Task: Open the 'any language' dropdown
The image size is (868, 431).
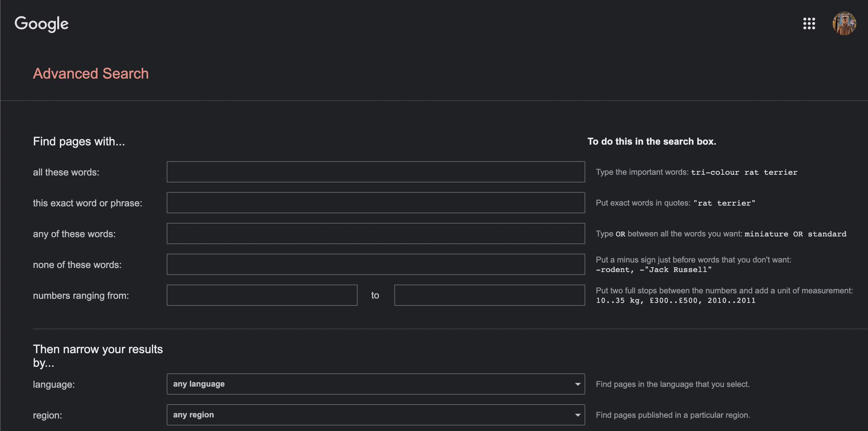Action: pyautogui.click(x=376, y=384)
